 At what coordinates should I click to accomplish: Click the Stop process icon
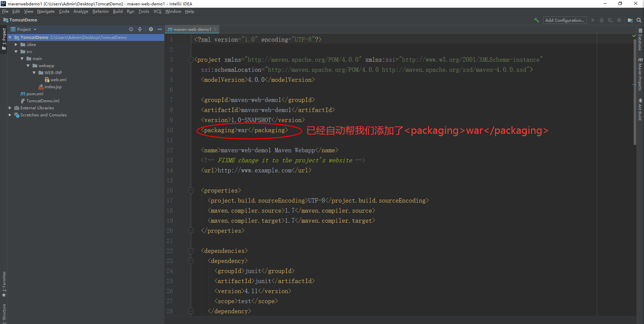pyautogui.click(x=620, y=20)
